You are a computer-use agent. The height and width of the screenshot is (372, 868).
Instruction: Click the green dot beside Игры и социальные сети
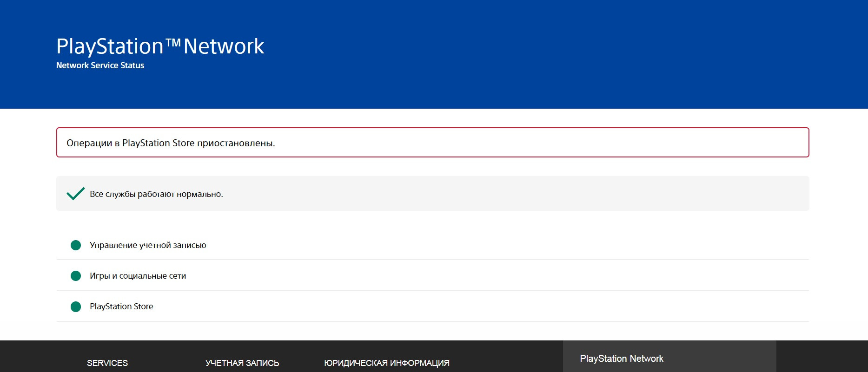(76, 276)
